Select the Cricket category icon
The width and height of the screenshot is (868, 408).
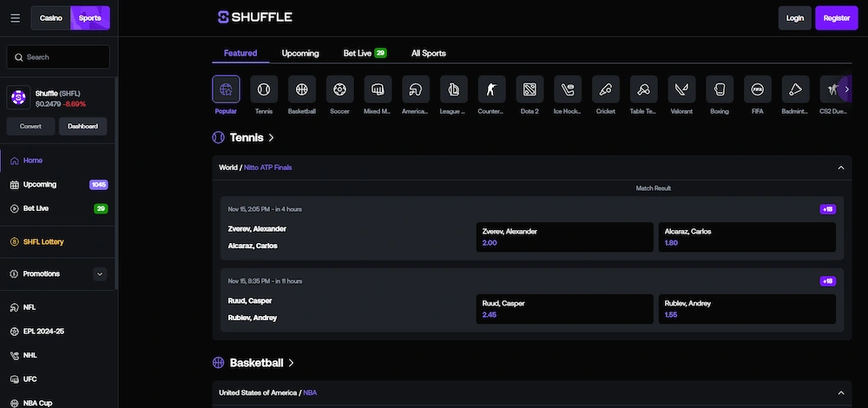(606, 89)
